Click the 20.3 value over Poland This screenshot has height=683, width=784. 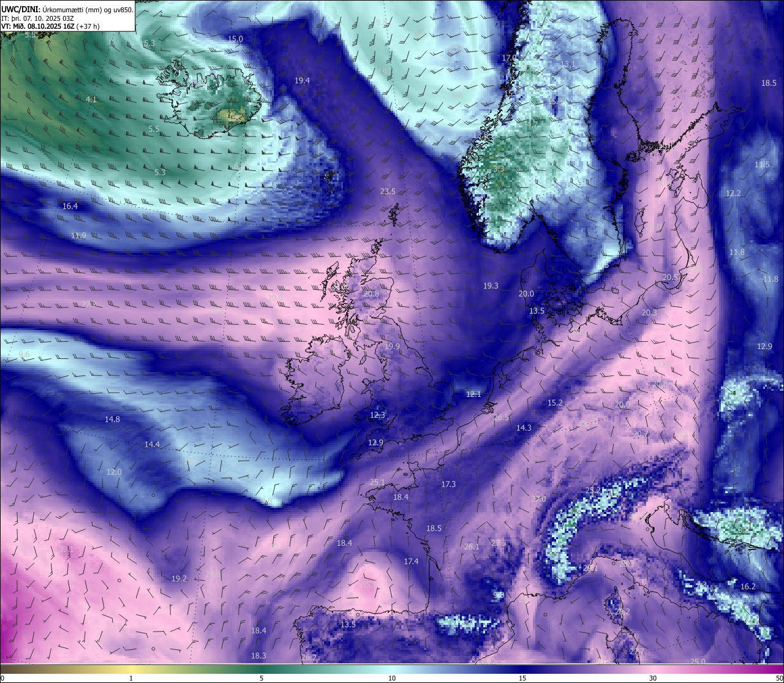[649, 312]
